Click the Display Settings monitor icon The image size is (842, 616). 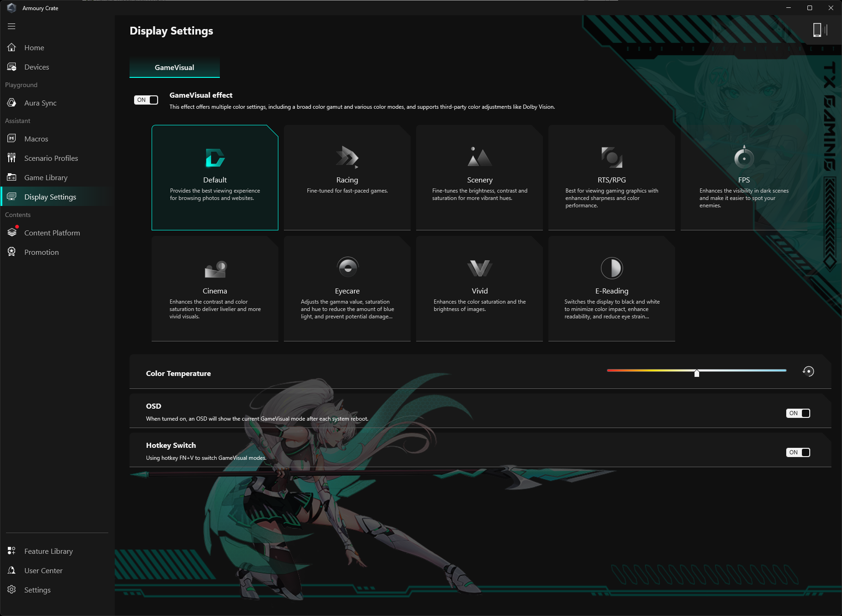12,197
